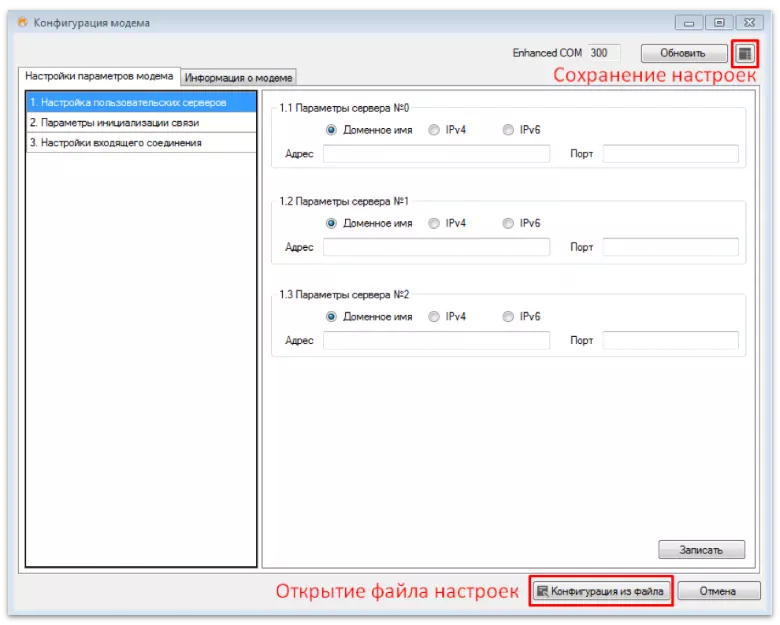Open Конфигурация из файла
The width and height of the screenshot is (780, 625).
(x=600, y=591)
